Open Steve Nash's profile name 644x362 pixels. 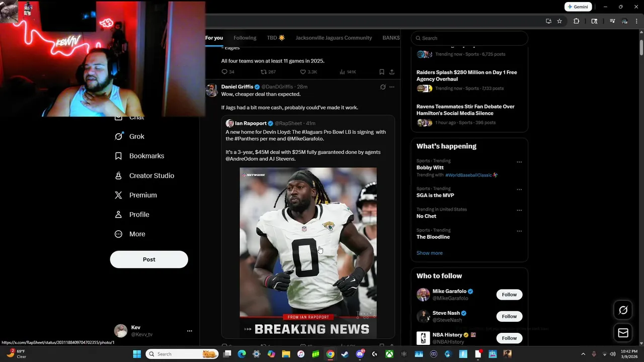[446, 313]
